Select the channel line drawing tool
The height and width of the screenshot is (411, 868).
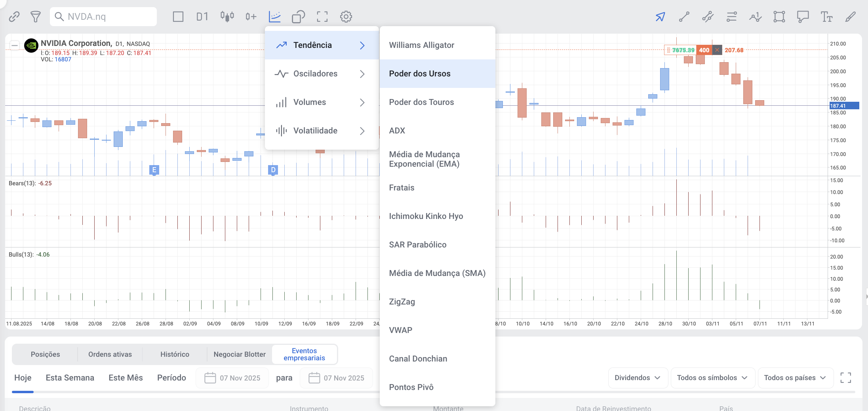(708, 17)
